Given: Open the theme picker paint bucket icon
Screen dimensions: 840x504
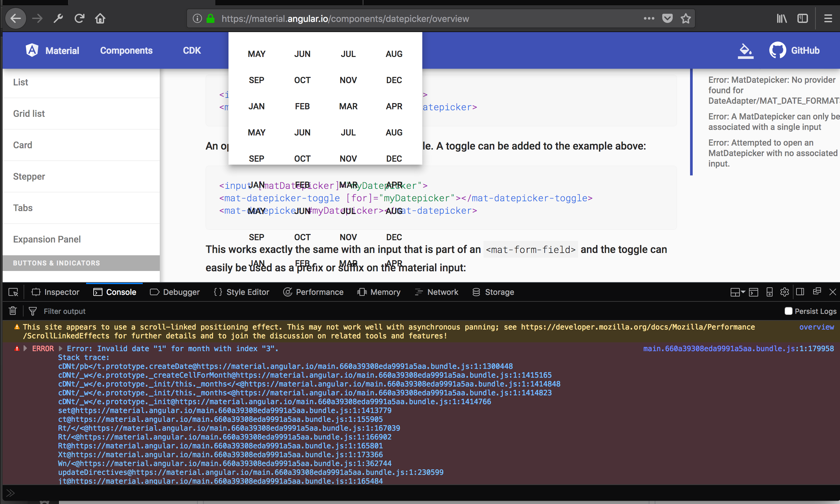Looking at the screenshot, I should point(746,51).
